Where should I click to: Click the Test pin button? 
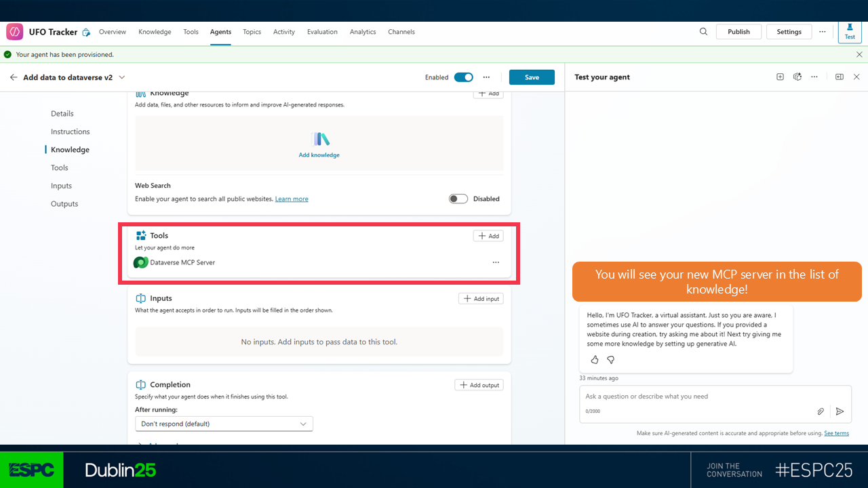[x=850, y=32]
